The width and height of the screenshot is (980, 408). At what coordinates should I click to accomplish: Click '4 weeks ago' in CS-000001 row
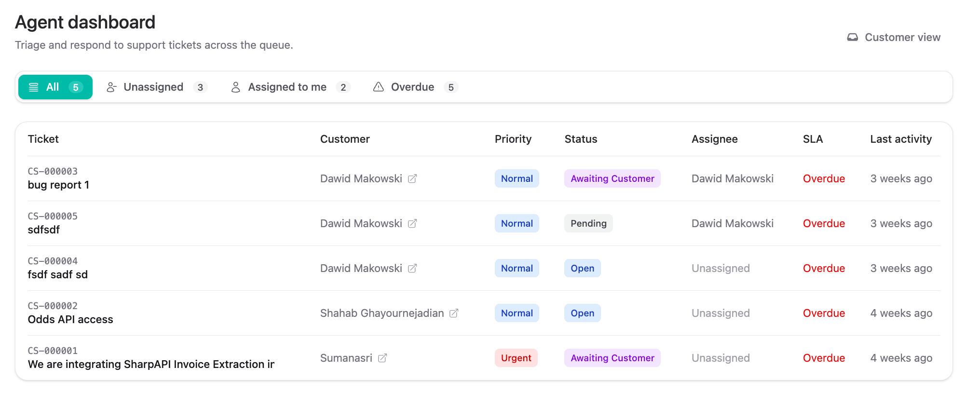901,358
